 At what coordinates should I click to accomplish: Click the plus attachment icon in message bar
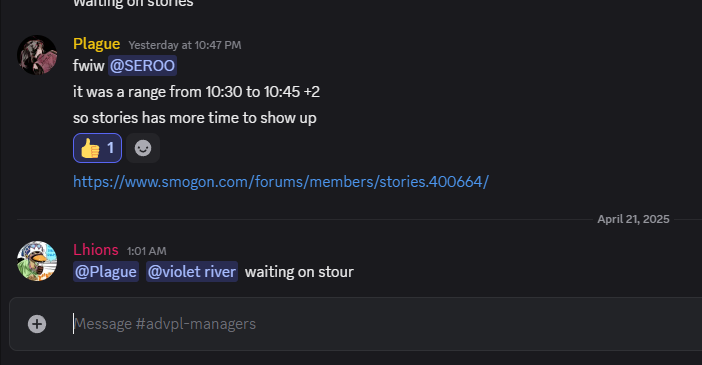tap(37, 324)
